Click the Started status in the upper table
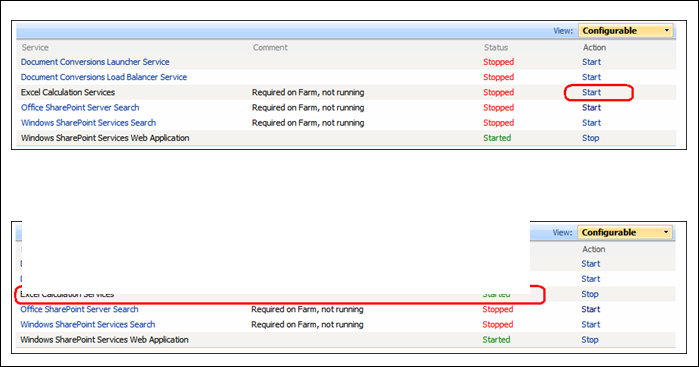Viewport: 699px width, 367px height. point(497,138)
